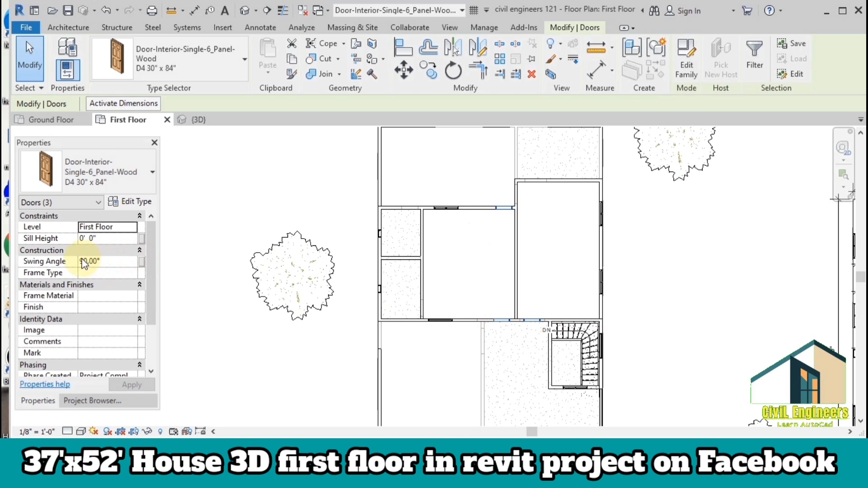The image size is (868, 488).
Task: Open the File menu
Action: pos(26,27)
